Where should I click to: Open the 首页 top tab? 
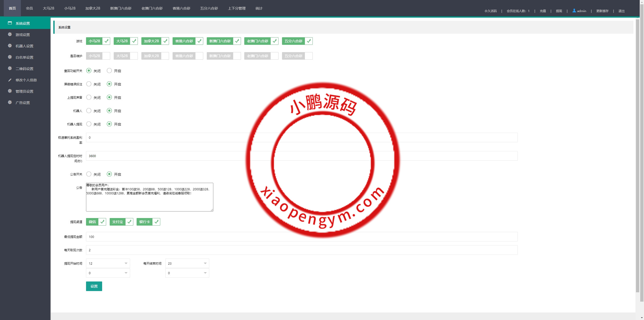point(12,8)
